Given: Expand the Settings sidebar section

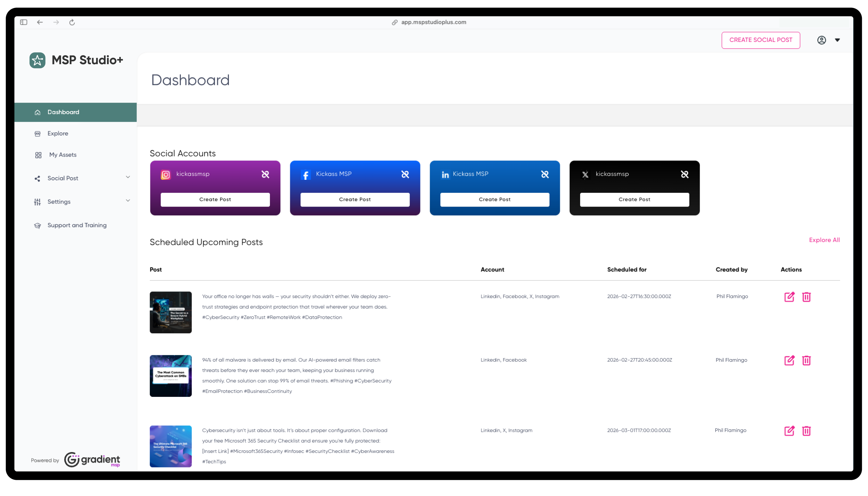Looking at the screenshot, I should click(128, 201).
